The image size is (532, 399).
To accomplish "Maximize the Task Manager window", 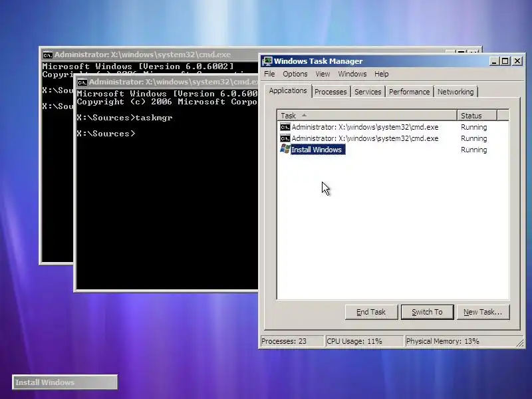I will [x=505, y=61].
